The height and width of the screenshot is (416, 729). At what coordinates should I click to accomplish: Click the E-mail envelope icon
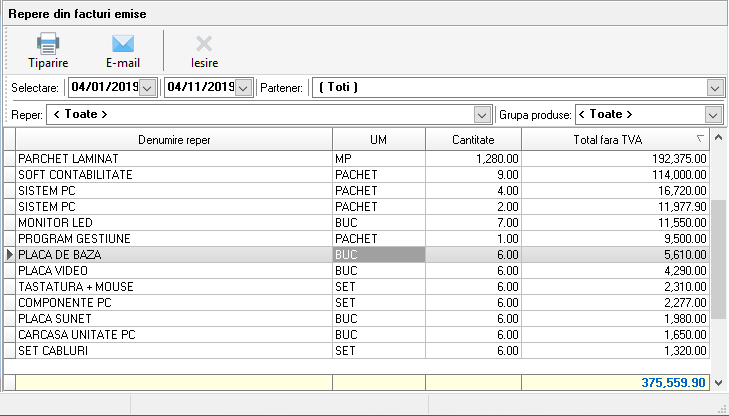click(123, 43)
